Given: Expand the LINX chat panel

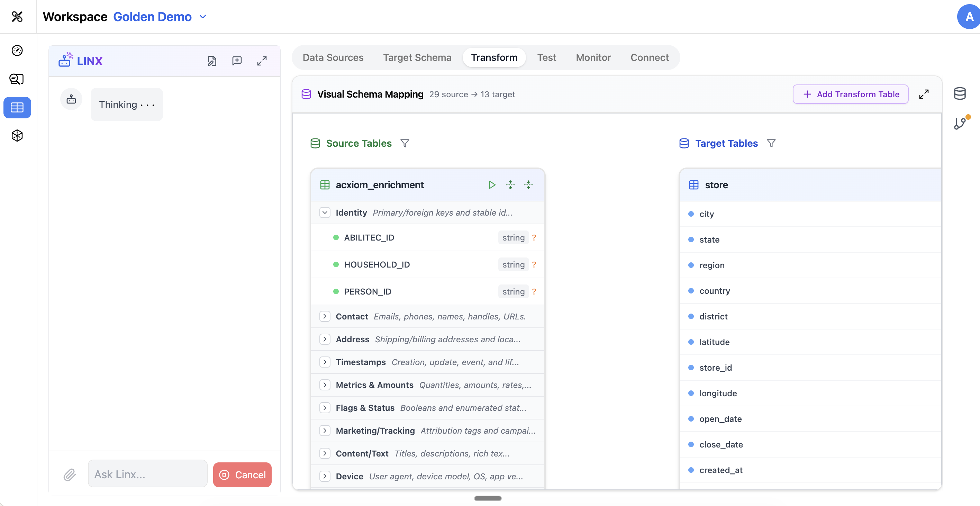Looking at the screenshot, I should [262, 61].
